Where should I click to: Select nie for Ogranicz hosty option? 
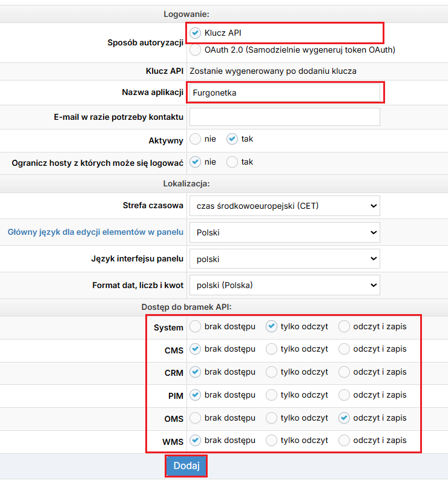click(x=196, y=162)
